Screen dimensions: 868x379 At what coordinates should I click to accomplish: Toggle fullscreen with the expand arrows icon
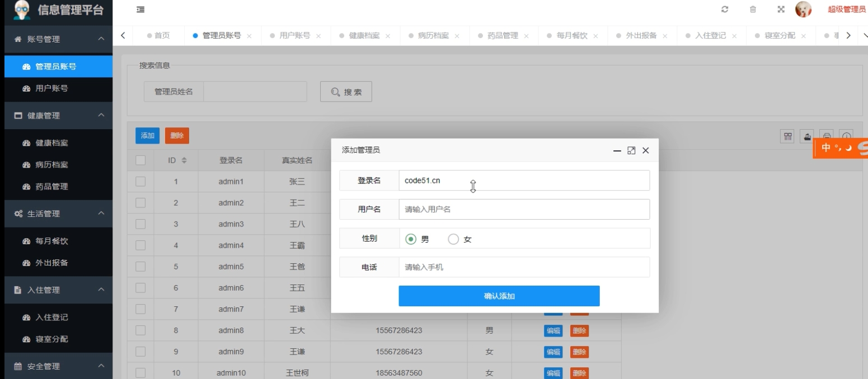pos(781,9)
